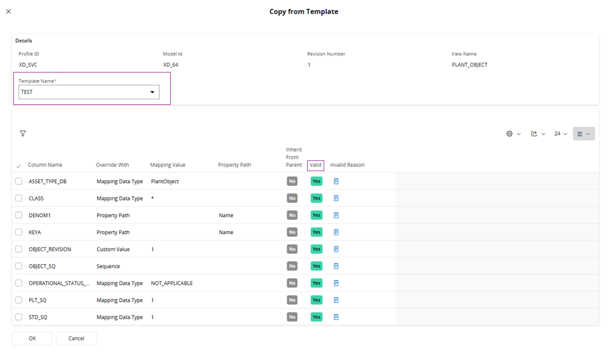Expand the Template Name dropdown
Image resolution: width=609 pixels, height=364 pixels.
[152, 92]
